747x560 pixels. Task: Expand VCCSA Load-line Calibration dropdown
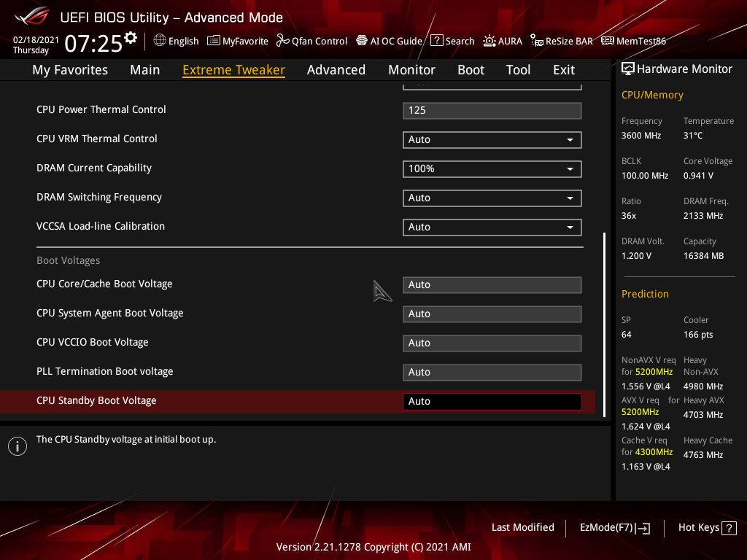(x=492, y=227)
